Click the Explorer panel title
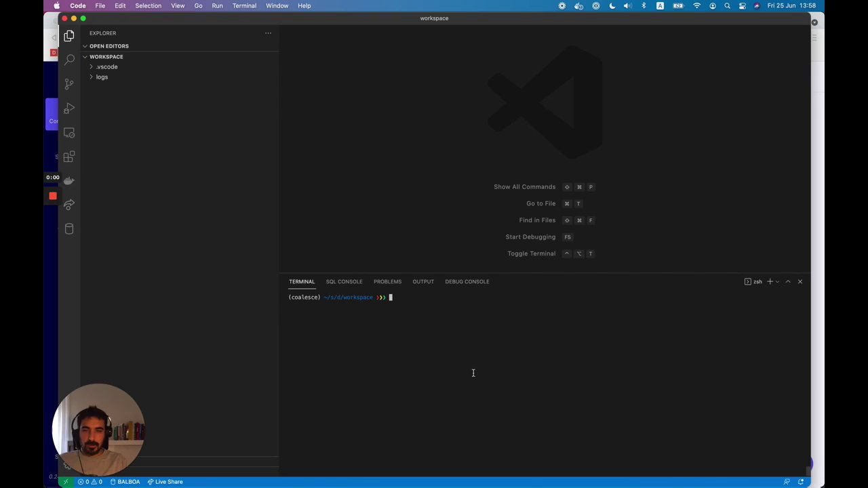The height and width of the screenshot is (488, 868). pos(102,33)
